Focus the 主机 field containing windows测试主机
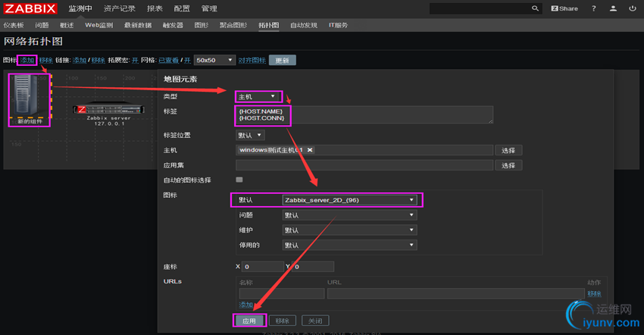This screenshot has width=644, height=335. click(364, 150)
